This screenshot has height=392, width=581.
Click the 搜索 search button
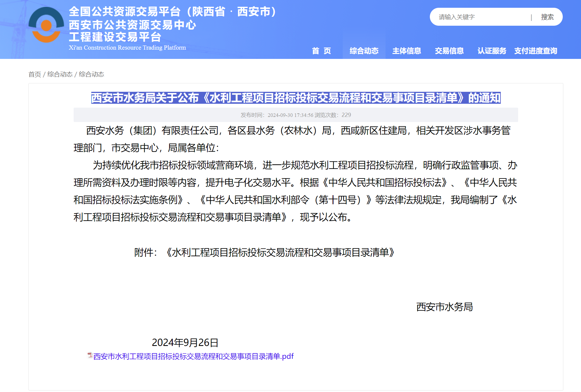[547, 17]
